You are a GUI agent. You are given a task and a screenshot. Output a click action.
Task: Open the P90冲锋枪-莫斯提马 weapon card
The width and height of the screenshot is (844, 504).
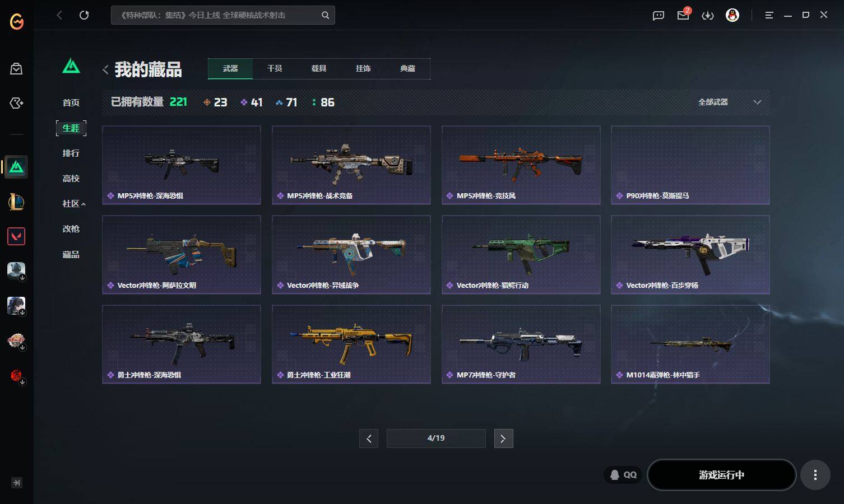690,165
